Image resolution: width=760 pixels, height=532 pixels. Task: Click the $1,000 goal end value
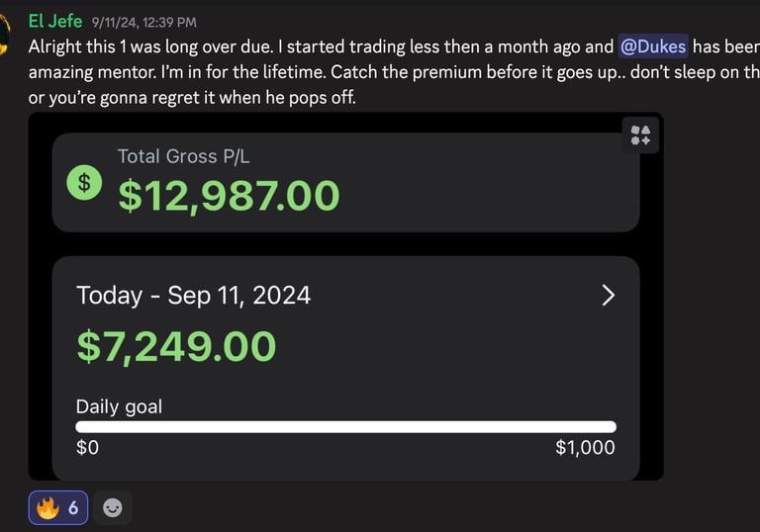586,447
